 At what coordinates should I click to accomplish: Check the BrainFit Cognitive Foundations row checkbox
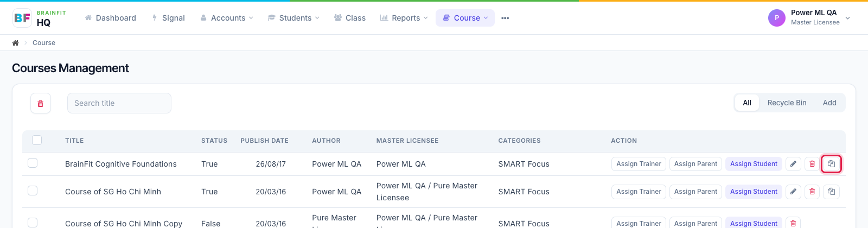[x=33, y=163]
